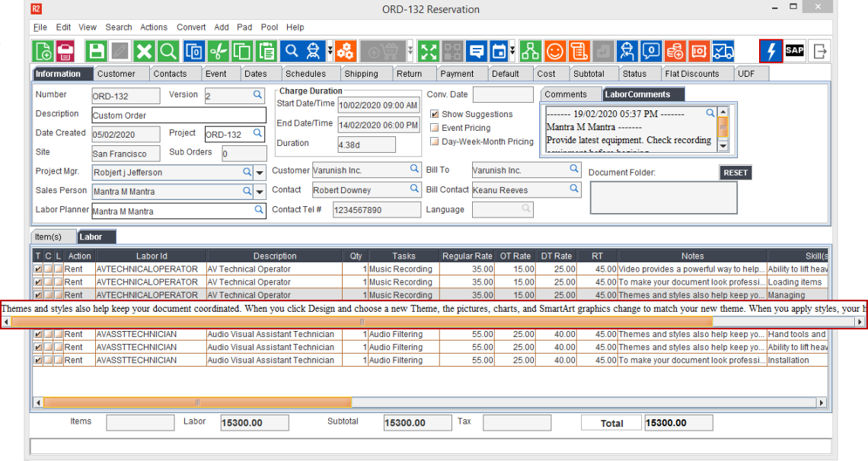
Task: Click the delivery truck checklist icon
Action: click(723, 51)
